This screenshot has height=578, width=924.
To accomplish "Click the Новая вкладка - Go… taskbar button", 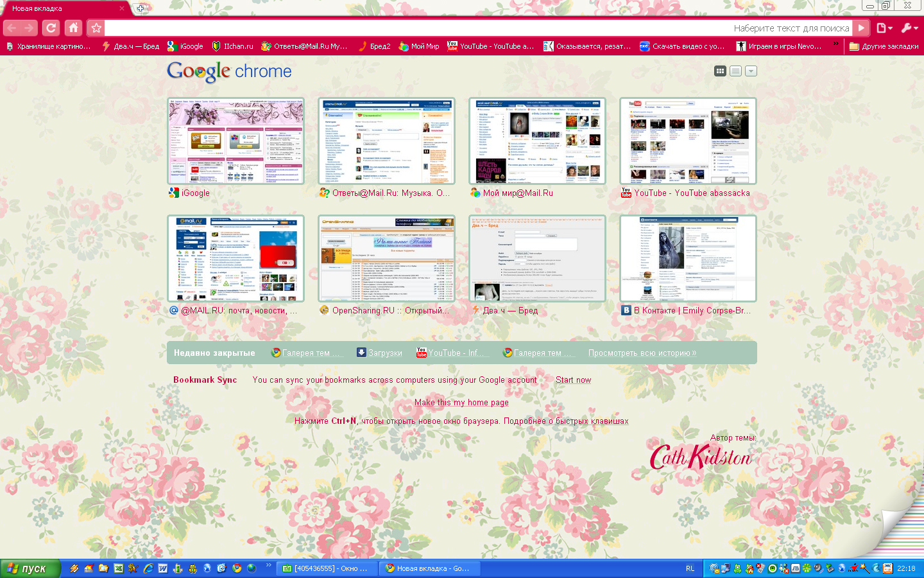I will tap(429, 568).
